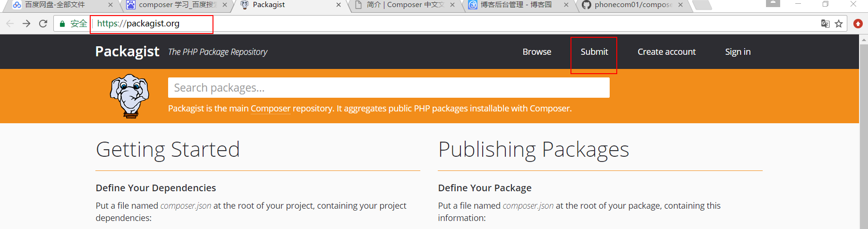Viewport: 868px width, 229px height.
Task: Close the Composer 中文 tab
Action: [x=452, y=5]
